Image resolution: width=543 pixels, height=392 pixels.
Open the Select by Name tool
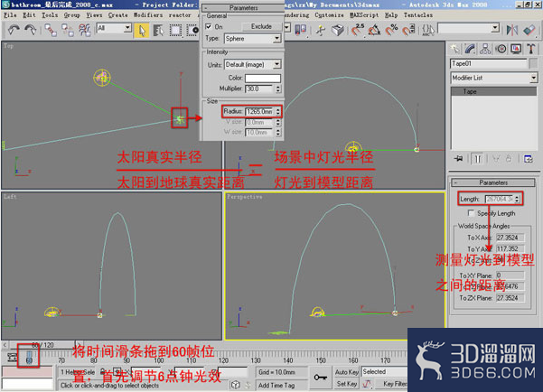[x=158, y=30]
